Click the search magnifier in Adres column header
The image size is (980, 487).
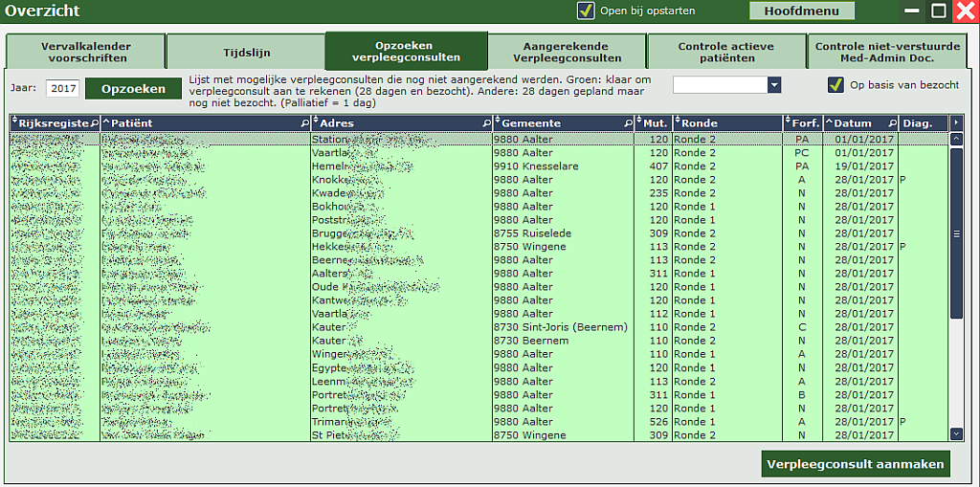point(487,123)
